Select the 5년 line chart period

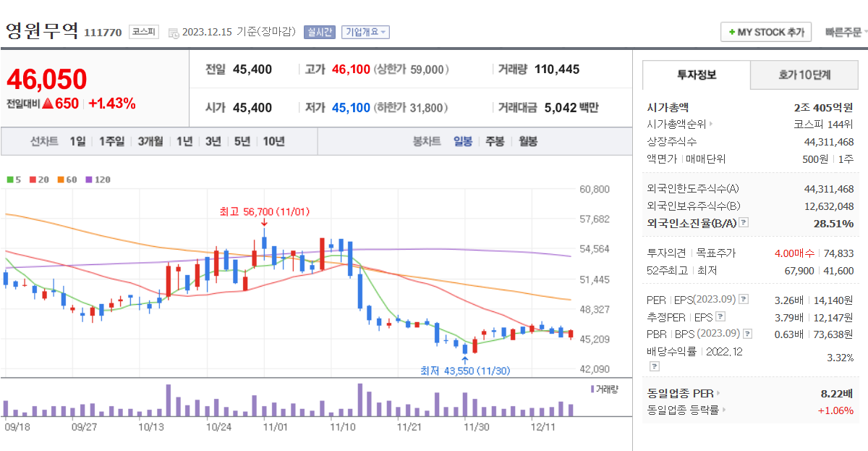pos(242,141)
